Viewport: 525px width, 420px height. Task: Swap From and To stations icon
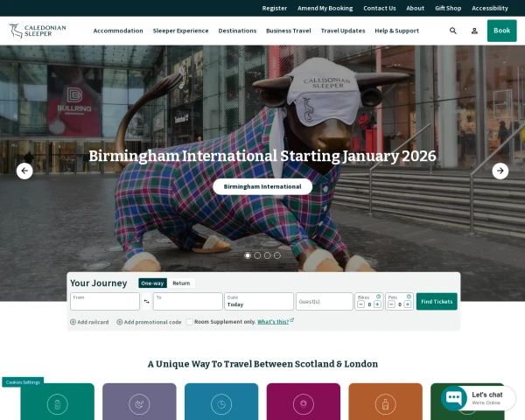point(147,301)
